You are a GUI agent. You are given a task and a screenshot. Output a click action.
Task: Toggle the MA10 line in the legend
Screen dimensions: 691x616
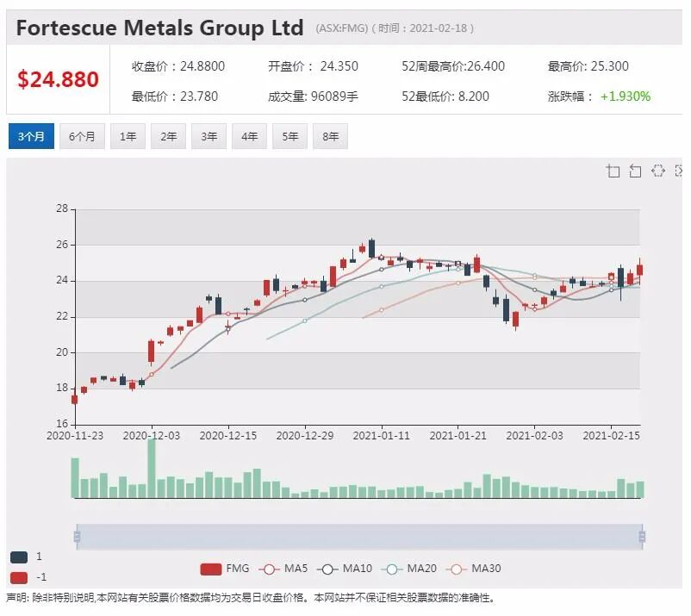[345, 569]
